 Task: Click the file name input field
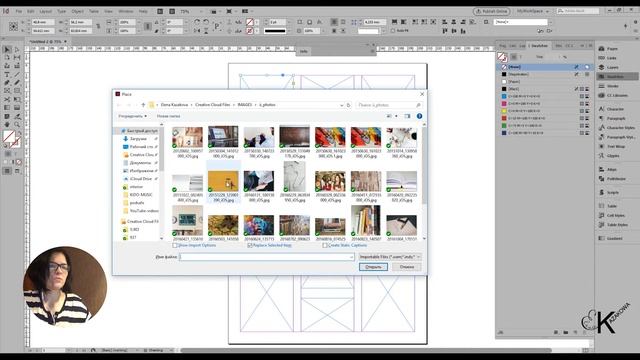click(x=267, y=257)
